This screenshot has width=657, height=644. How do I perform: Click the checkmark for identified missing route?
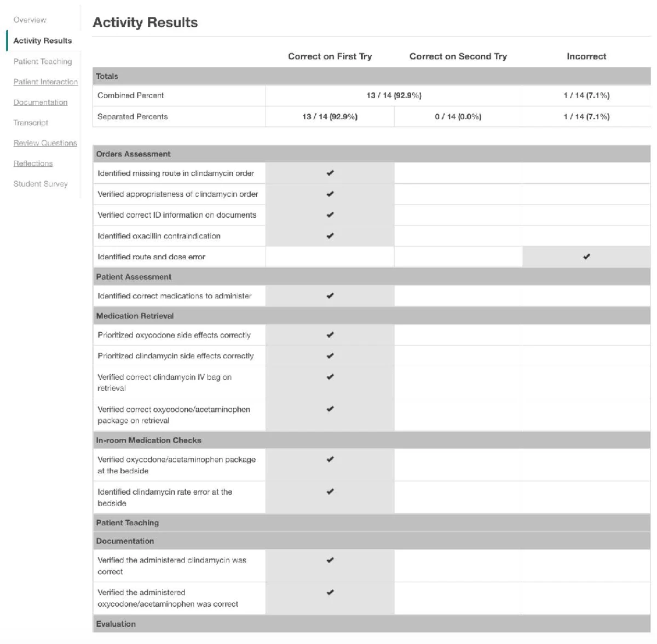329,172
